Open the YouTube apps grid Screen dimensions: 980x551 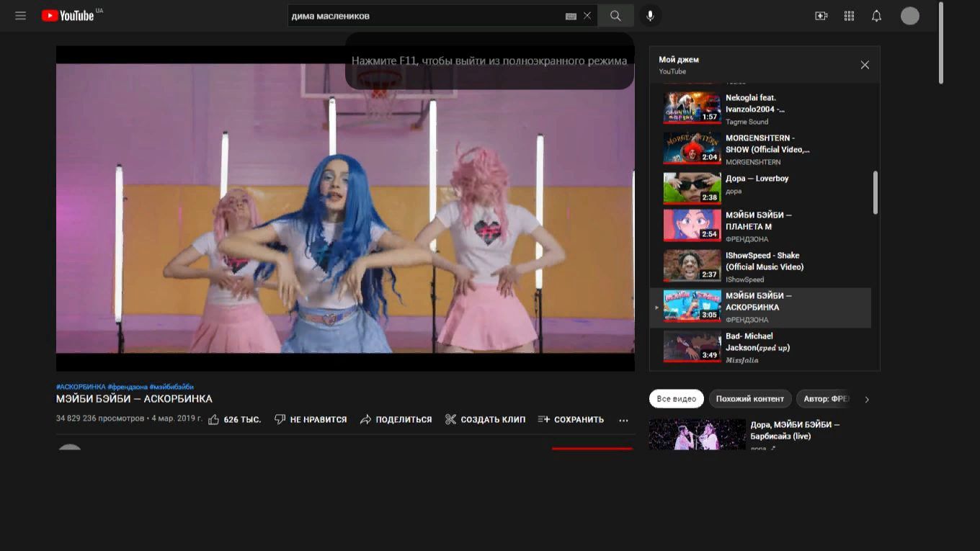click(849, 16)
